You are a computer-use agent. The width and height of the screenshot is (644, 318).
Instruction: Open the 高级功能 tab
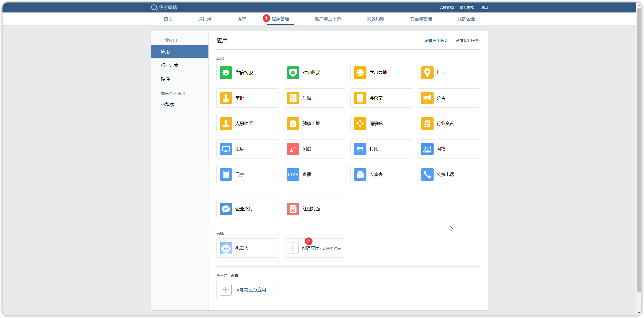[375, 19]
